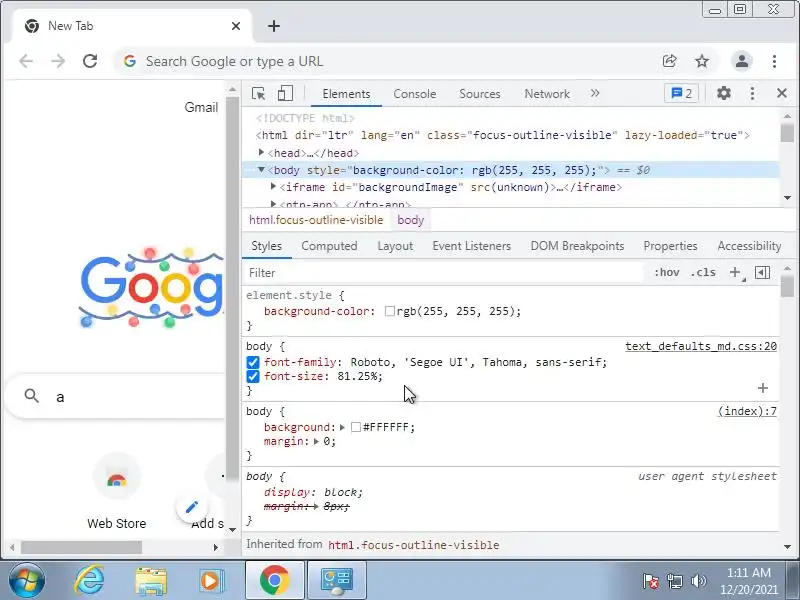The width and height of the screenshot is (800, 600).
Task: Open the Windows Start menu
Action: [x=27, y=581]
